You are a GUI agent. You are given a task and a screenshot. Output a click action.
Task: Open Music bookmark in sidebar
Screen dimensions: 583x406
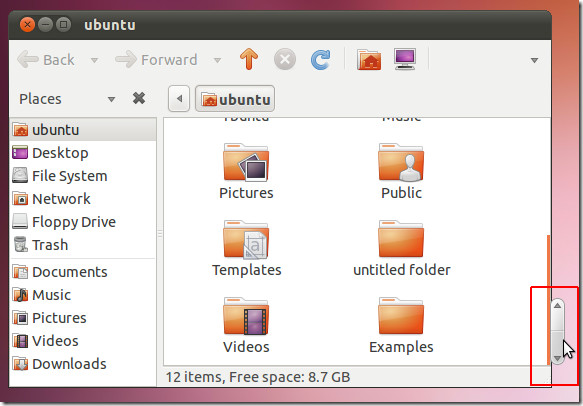point(83,295)
